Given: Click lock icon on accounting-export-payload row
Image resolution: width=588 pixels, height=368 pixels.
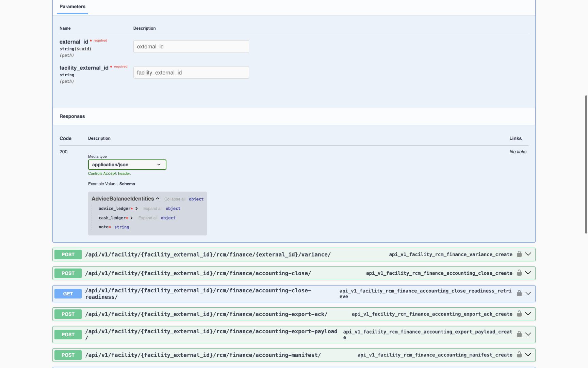Looking at the screenshot, I should pos(519,334).
